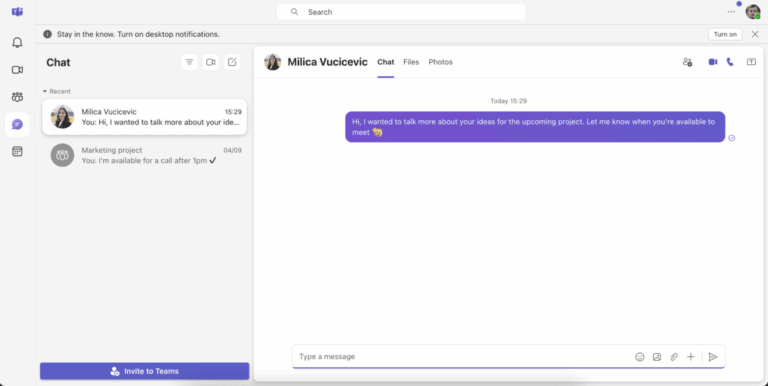
Task: Click the 15:29 time on Milica's chat row
Action: click(x=233, y=112)
